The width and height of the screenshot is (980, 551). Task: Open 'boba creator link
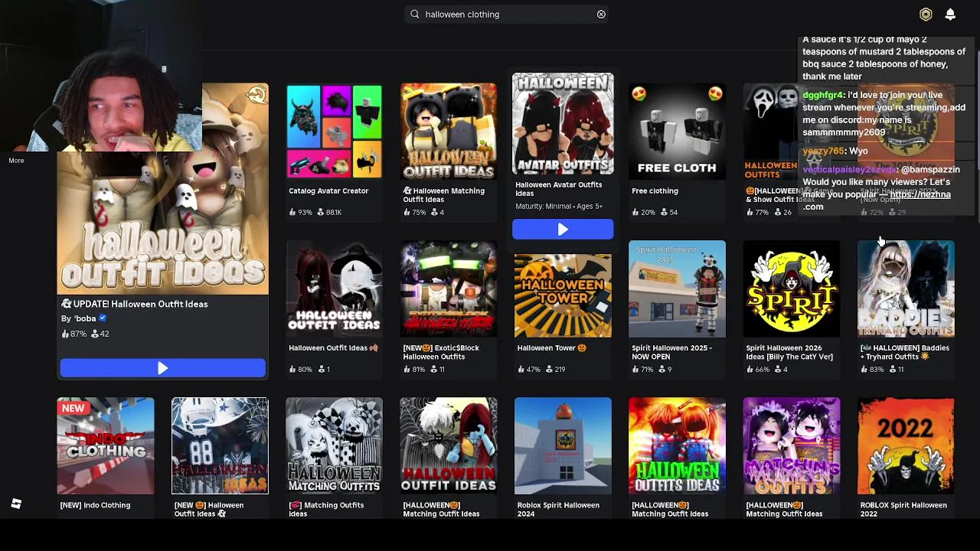click(85, 318)
